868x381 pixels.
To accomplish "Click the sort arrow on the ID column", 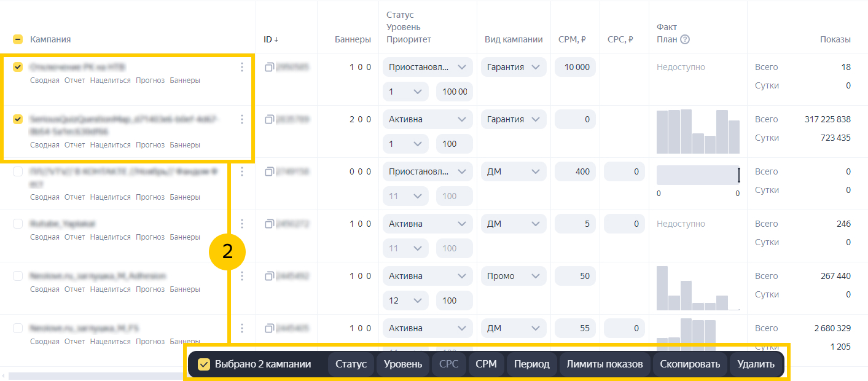I will tap(276, 39).
